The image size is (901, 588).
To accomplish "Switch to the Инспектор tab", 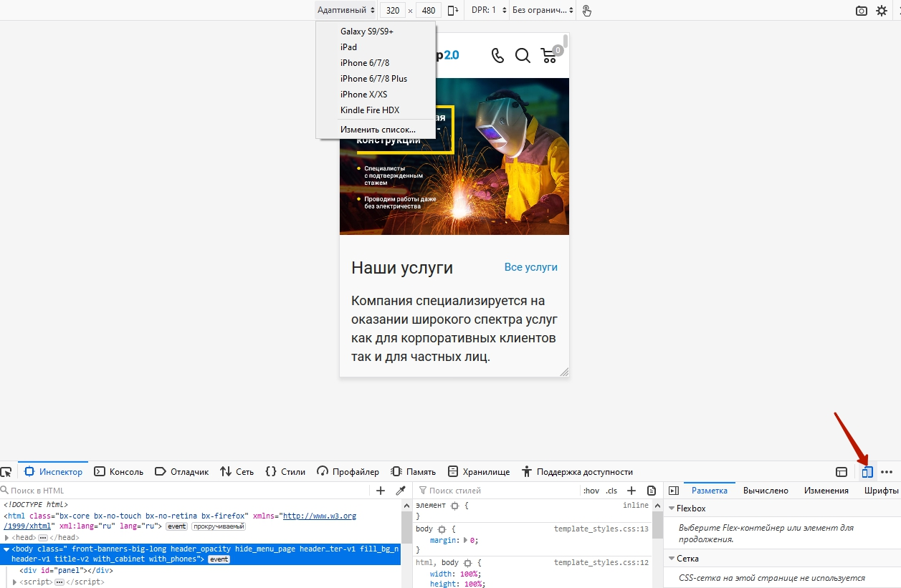I will tap(53, 472).
